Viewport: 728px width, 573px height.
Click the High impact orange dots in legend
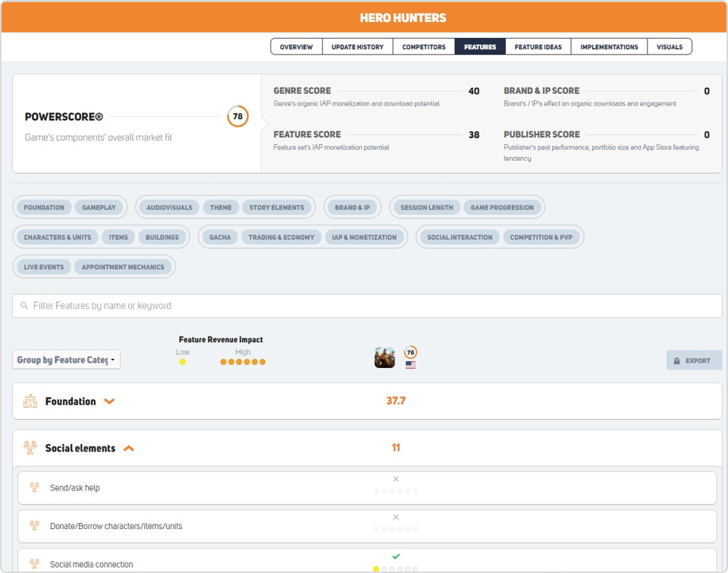[243, 362]
